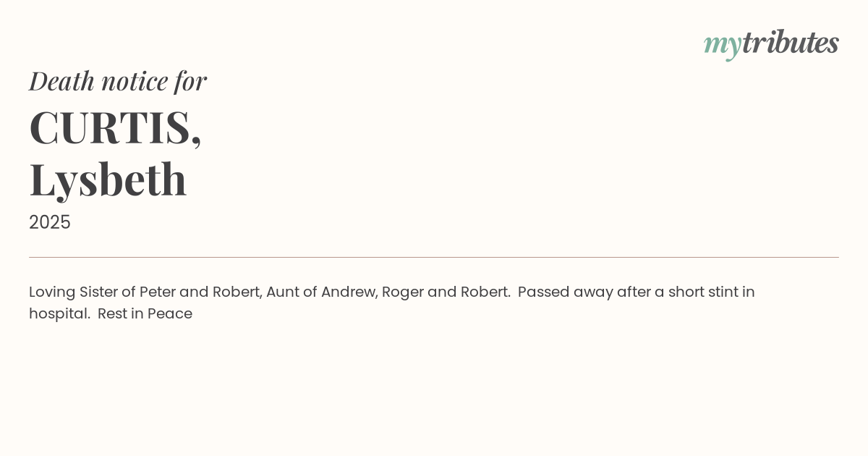This screenshot has height=456, width=868.
Task: Click the word "hospital"
Action: point(59,314)
